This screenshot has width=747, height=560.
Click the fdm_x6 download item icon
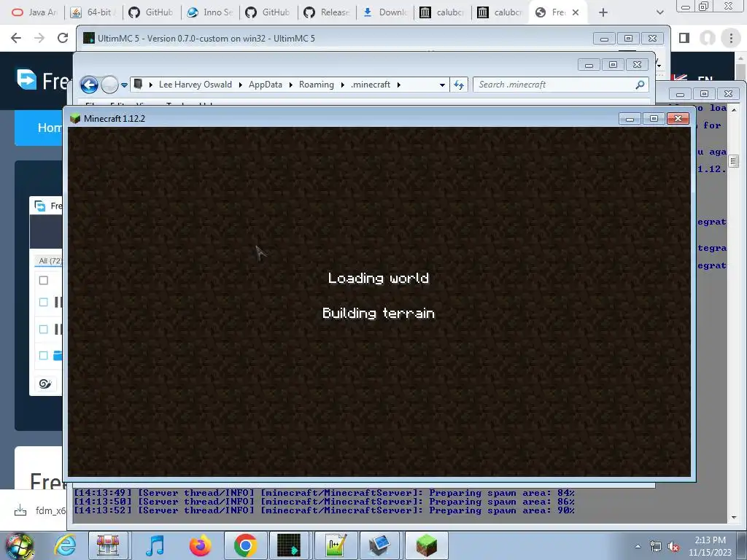pos(20,510)
